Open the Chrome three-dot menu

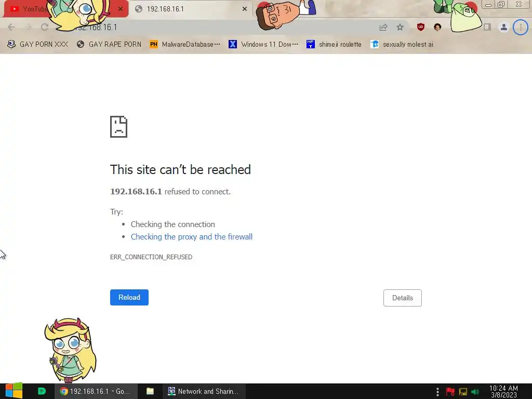pyautogui.click(x=521, y=27)
